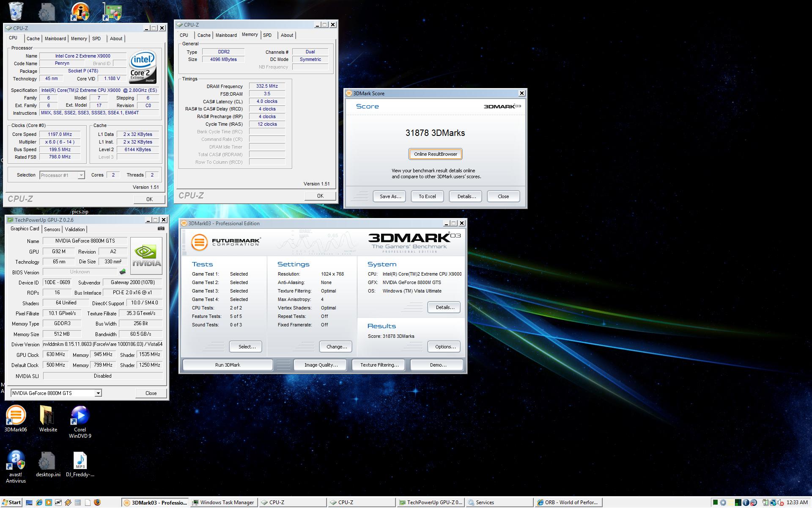Click OK in left CPU-Z window
The image size is (812, 508).
(149, 199)
